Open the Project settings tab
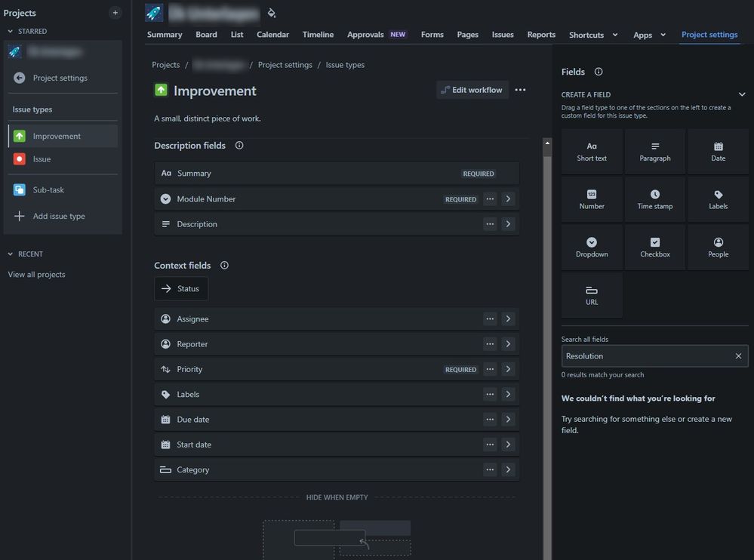Image resolution: width=754 pixels, height=560 pixels. pyautogui.click(x=709, y=35)
